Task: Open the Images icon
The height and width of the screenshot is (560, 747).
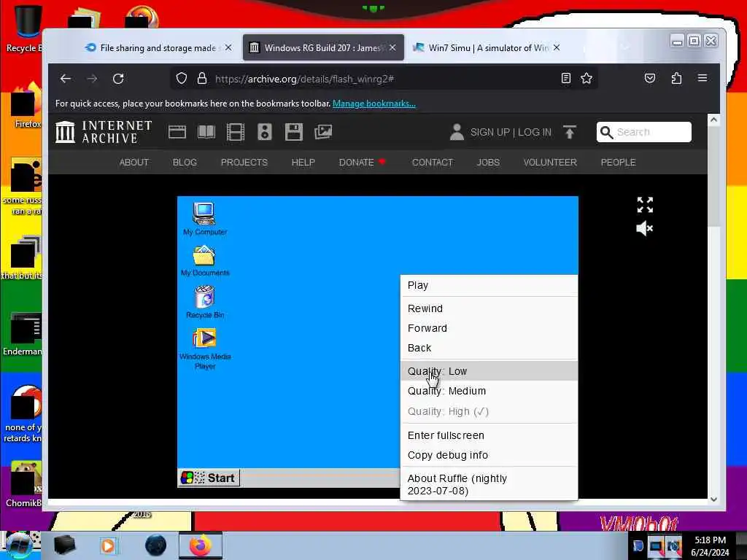Action: click(323, 132)
